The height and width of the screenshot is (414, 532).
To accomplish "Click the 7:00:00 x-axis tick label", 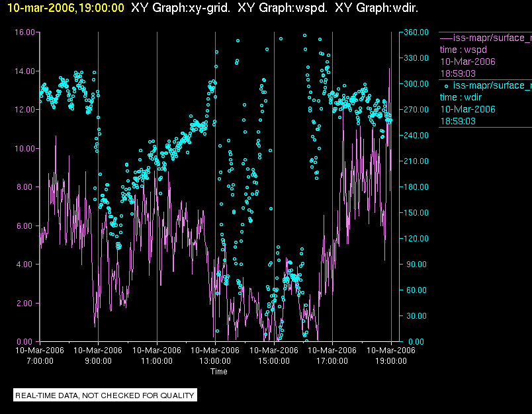I will pyautogui.click(x=40, y=361).
